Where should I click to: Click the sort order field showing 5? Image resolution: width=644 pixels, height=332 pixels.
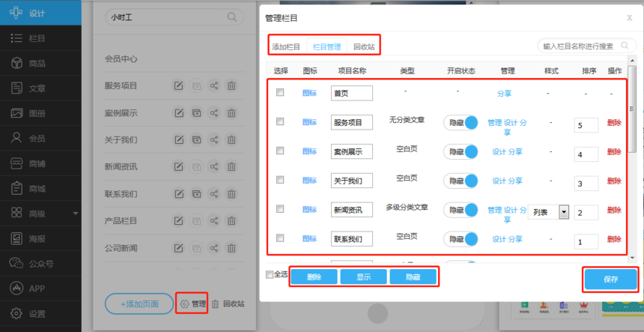coord(586,125)
